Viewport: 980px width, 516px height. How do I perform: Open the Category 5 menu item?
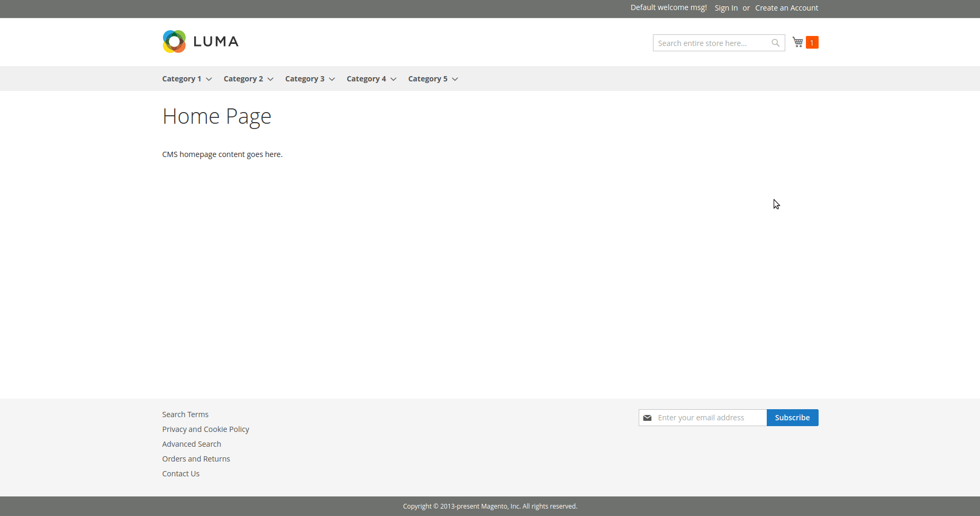[428, 79]
